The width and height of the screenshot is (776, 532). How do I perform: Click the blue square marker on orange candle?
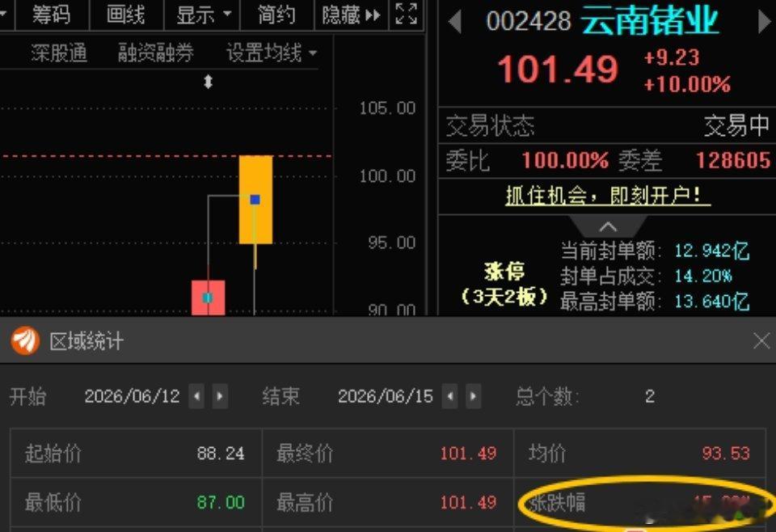click(x=255, y=200)
